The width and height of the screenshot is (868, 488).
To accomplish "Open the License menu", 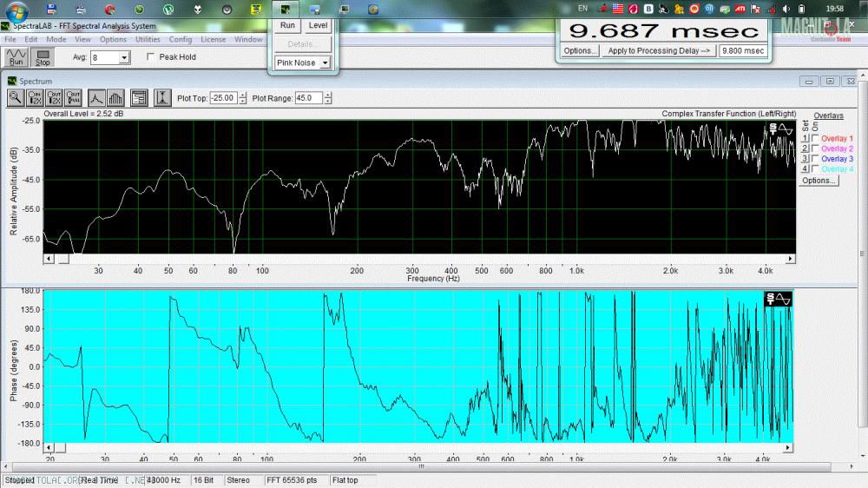I will tap(214, 39).
